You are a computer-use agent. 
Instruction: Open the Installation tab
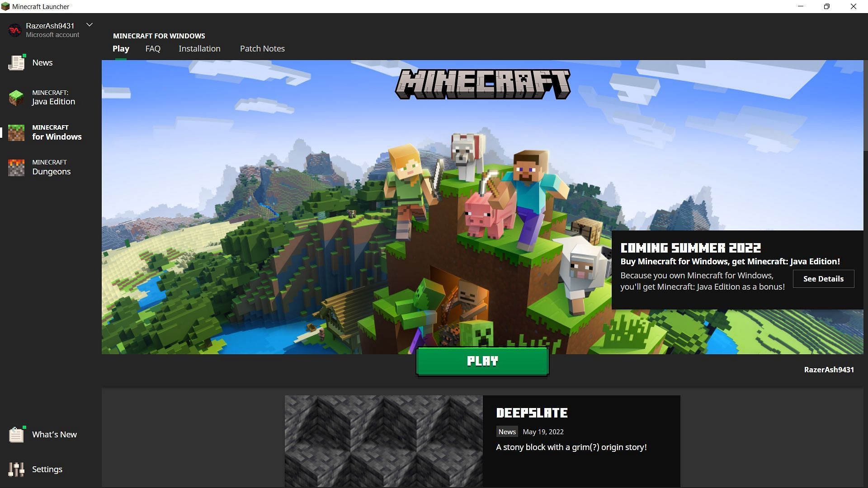[200, 48]
